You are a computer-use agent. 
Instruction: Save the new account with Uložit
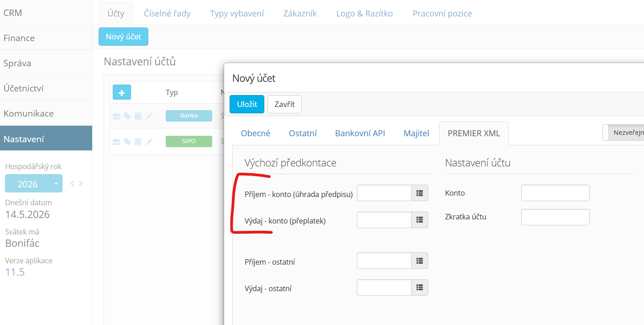[x=247, y=104]
